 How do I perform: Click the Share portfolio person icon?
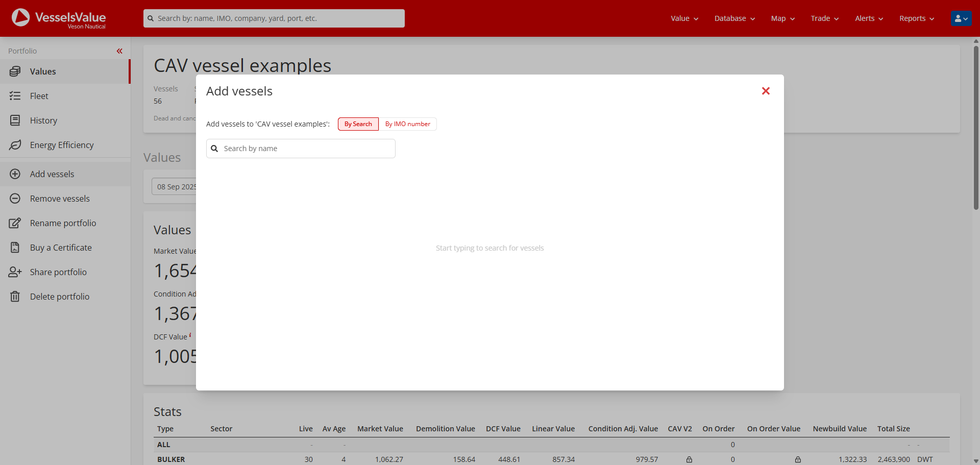click(x=15, y=272)
